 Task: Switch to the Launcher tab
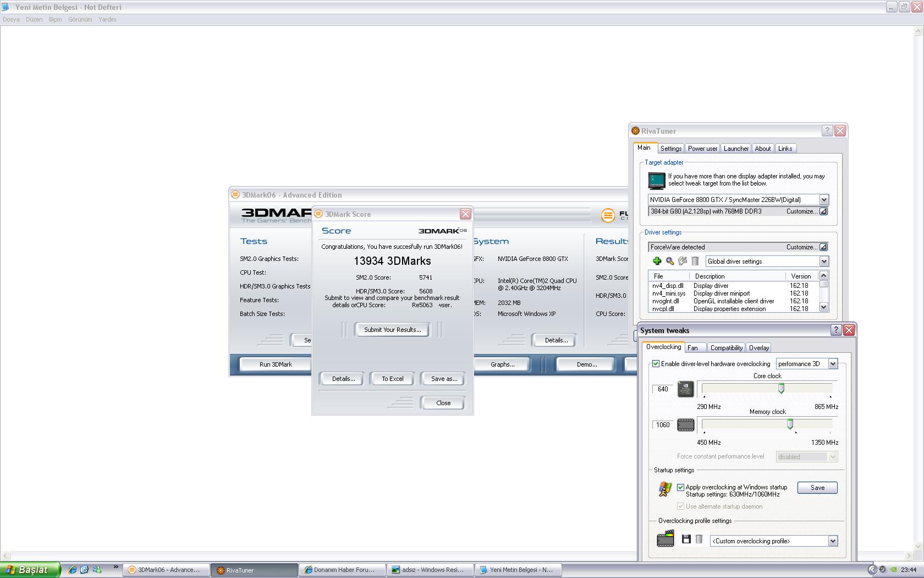click(x=736, y=149)
